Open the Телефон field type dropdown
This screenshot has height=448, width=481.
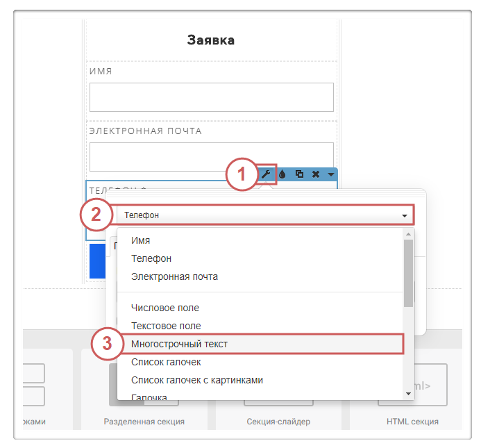click(265, 215)
